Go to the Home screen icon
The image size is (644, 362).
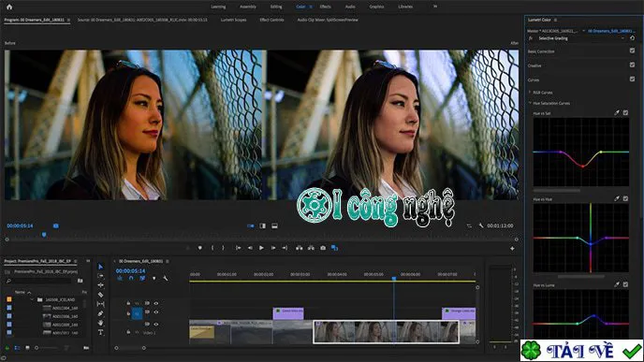9,7
